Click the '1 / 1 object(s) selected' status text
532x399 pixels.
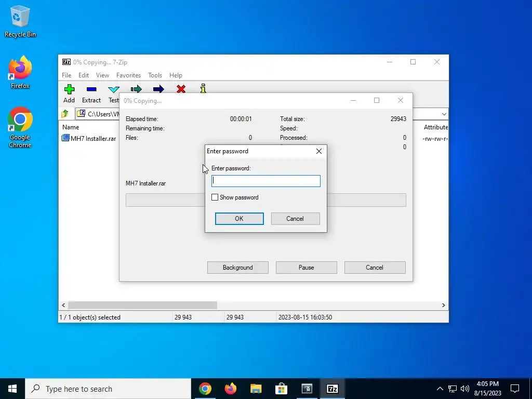[x=90, y=317]
